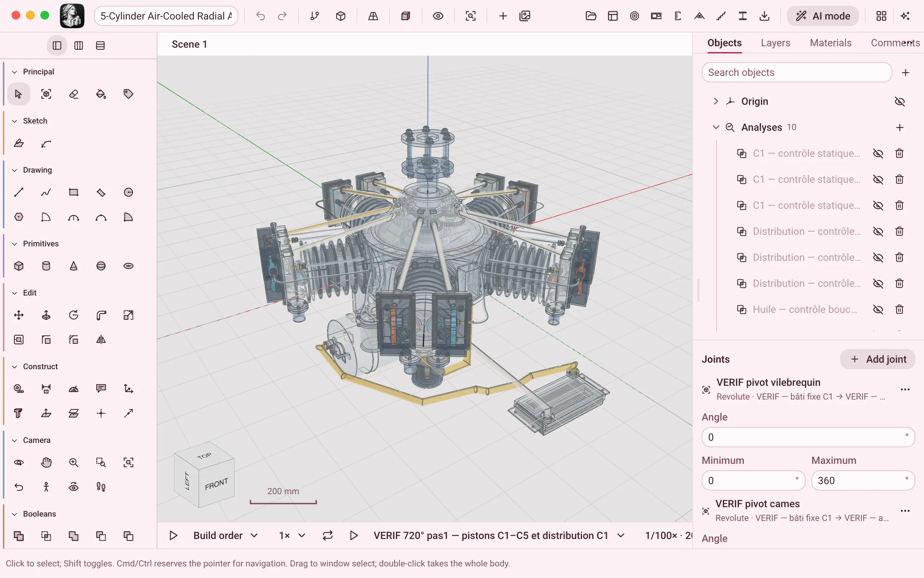Click the Add joint button
The height and width of the screenshot is (578, 924).
click(878, 359)
